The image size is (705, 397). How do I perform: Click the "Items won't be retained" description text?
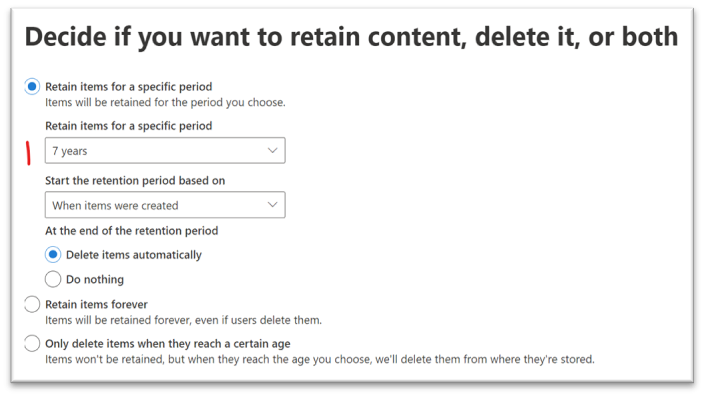pos(320,359)
